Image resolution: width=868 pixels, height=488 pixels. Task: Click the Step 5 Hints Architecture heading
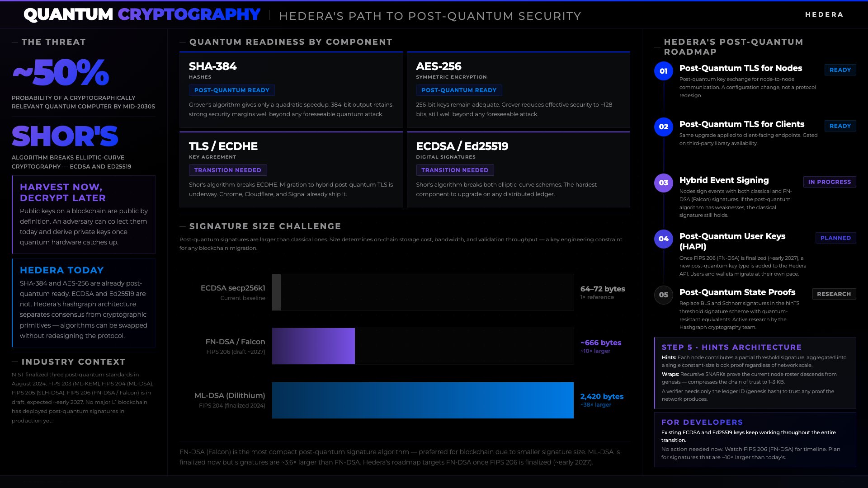731,347
